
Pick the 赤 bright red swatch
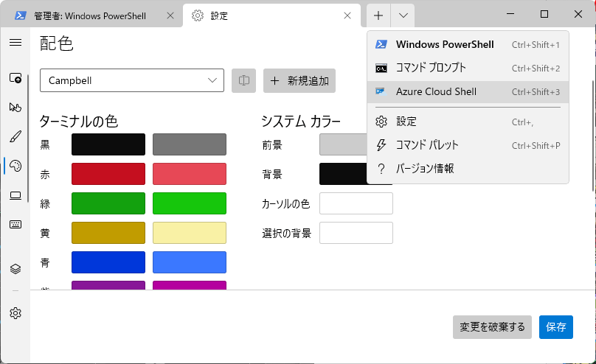[x=190, y=174]
